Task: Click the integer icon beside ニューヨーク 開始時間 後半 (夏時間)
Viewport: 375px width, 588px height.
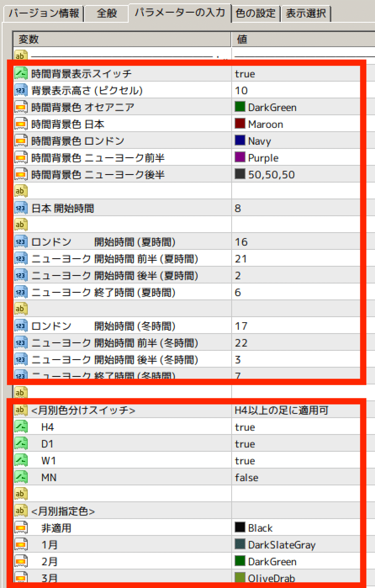Action: [21, 275]
